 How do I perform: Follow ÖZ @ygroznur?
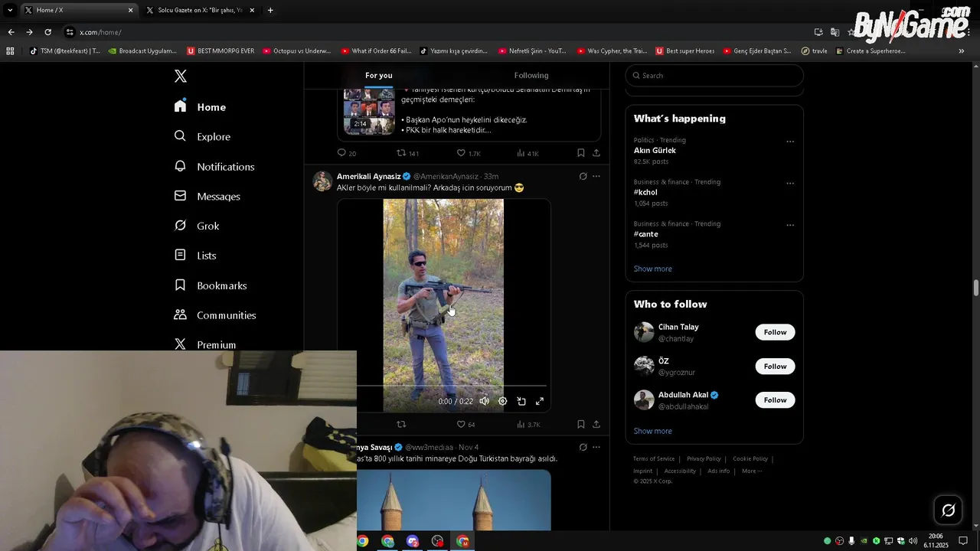tap(775, 367)
